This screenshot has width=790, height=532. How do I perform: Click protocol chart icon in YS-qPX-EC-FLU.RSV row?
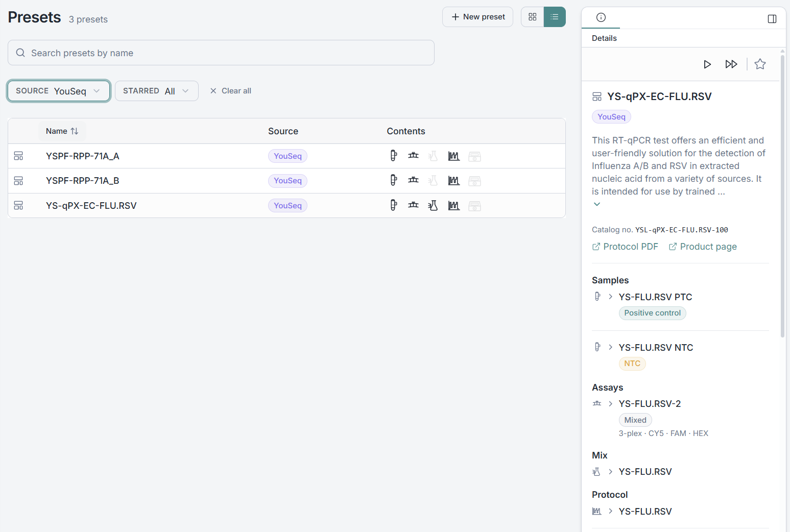pyautogui.click(x=454, y=206)
